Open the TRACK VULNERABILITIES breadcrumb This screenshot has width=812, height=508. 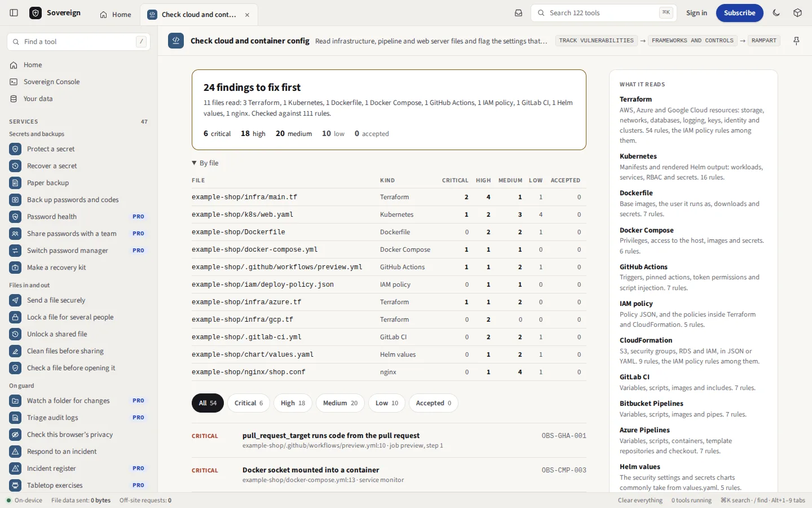point(597,41)
